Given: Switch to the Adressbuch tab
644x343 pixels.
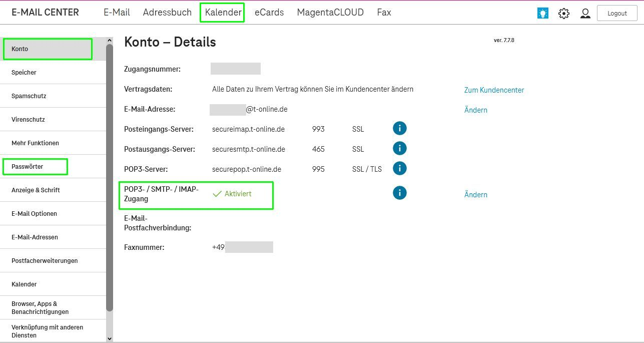Looking at the screenshot, I should click(x=167, y=13).
